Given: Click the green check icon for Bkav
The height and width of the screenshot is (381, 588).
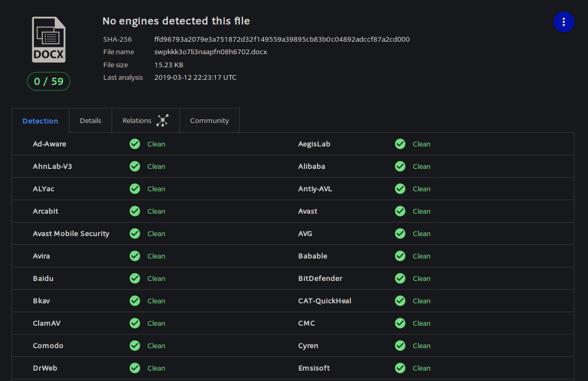Looking at the screenshot, I should point(135,301).
